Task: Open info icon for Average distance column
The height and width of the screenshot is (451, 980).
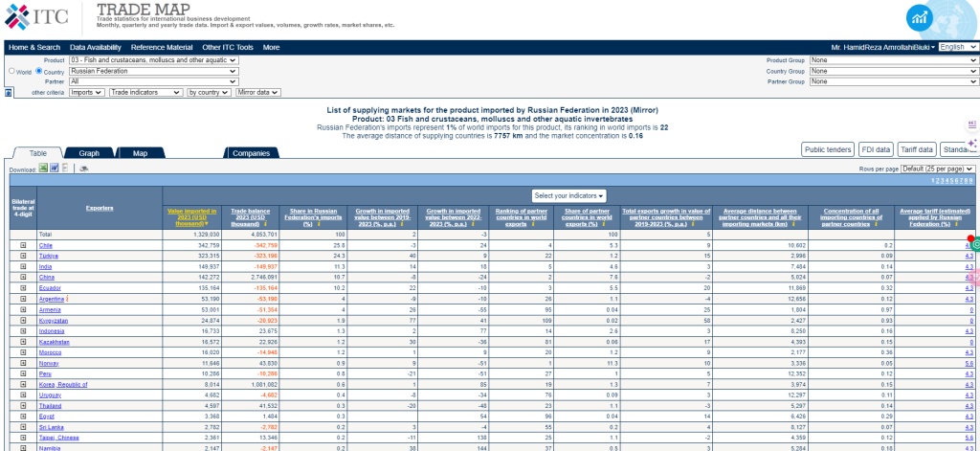Action: pyautogui.click(x=791, y=223)
